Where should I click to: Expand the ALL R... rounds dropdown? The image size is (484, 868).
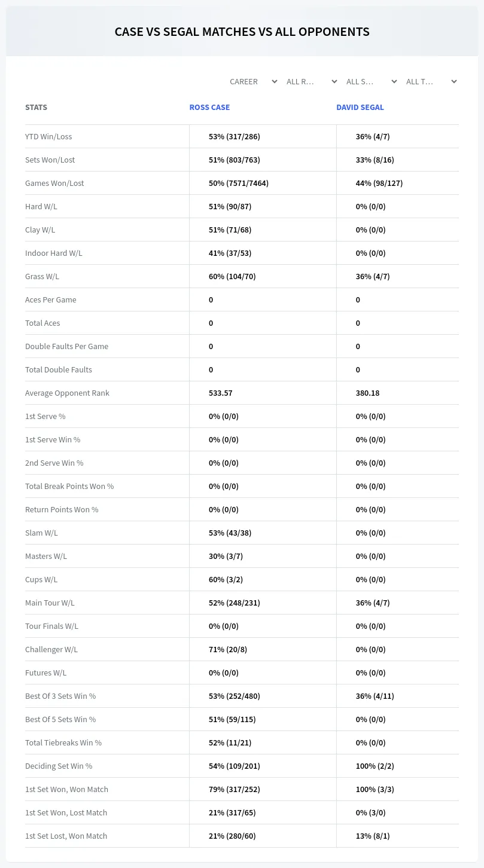(x=312, y=81)
